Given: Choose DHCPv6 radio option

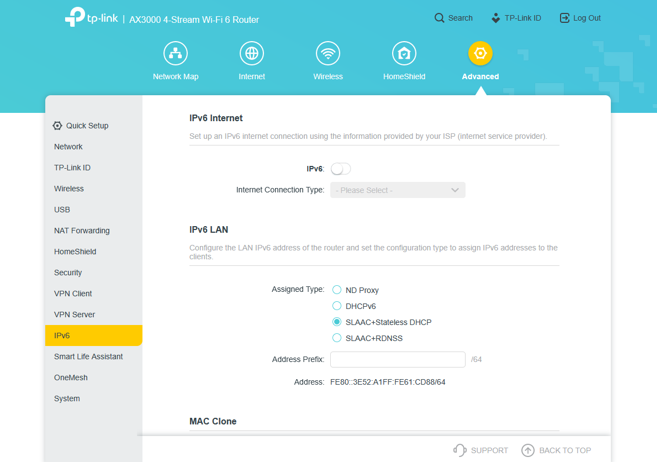Looking at the screenshot, I should tap(337, 306).
